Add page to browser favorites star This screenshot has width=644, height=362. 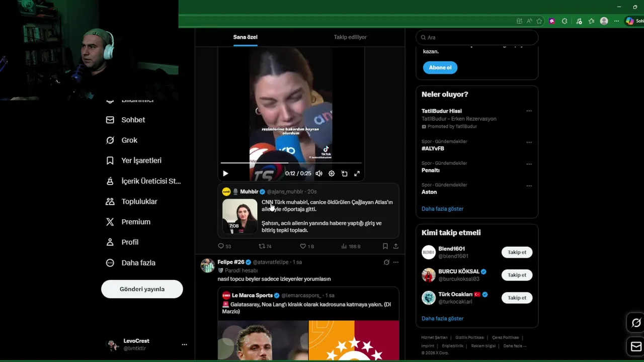(x=539, y=21)
